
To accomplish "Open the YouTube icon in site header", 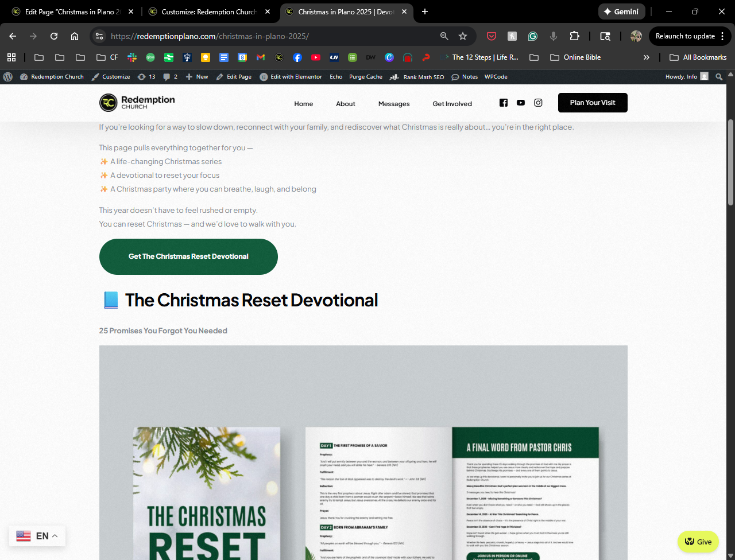I will [x=521, y=103].
